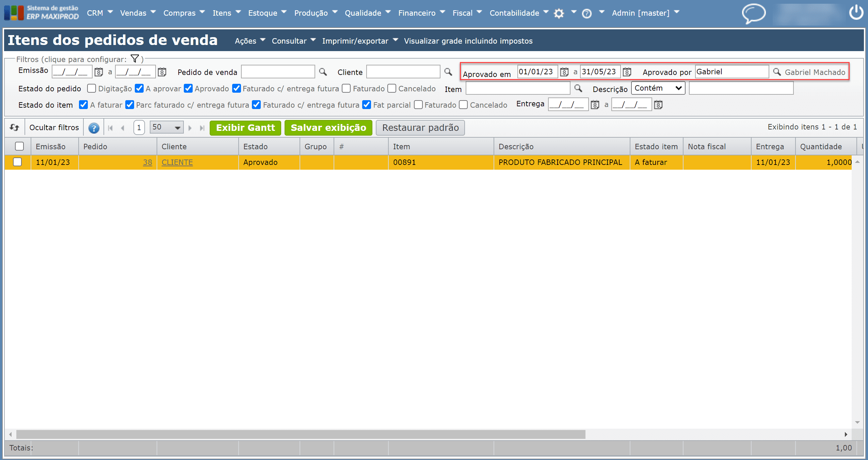Click magnifier next to Pedido de venda
This screenshot has width=868, height=460.
point(323,72)
